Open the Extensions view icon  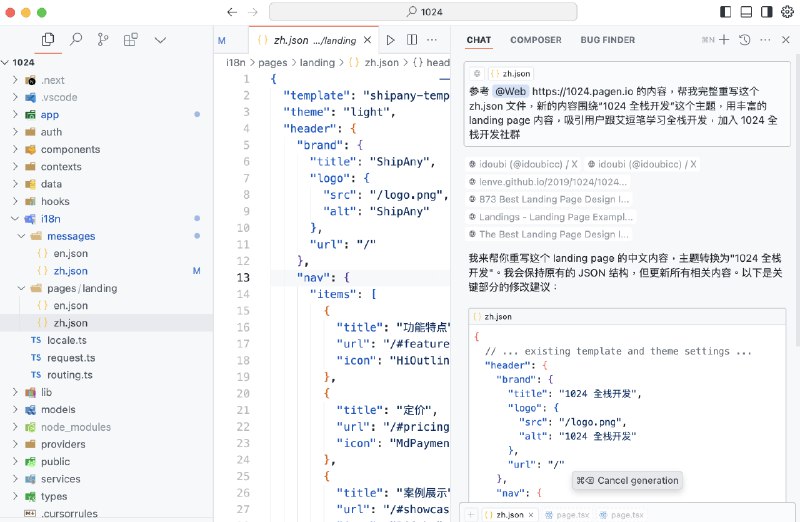tap(131, 39)
